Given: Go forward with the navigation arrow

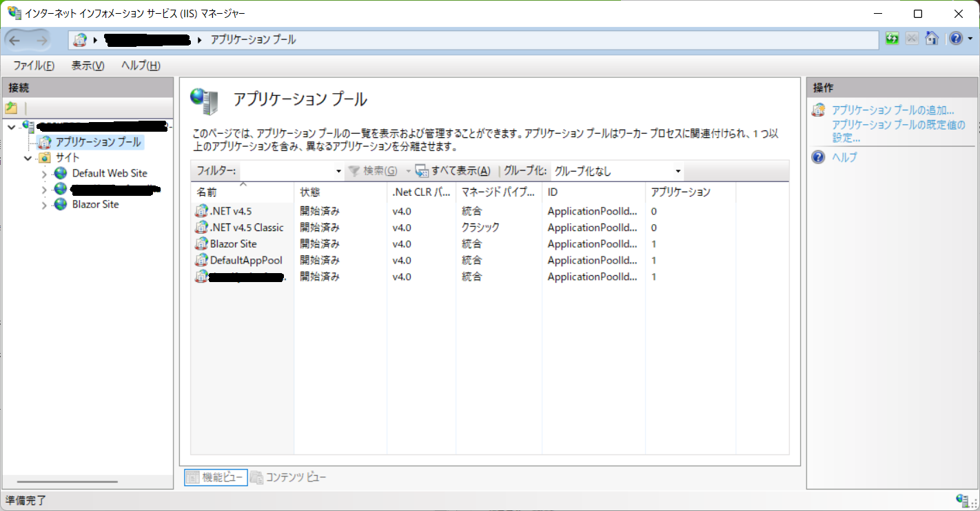Looking at the screenshot, I should pyautogui.click(x=41, y=40).
